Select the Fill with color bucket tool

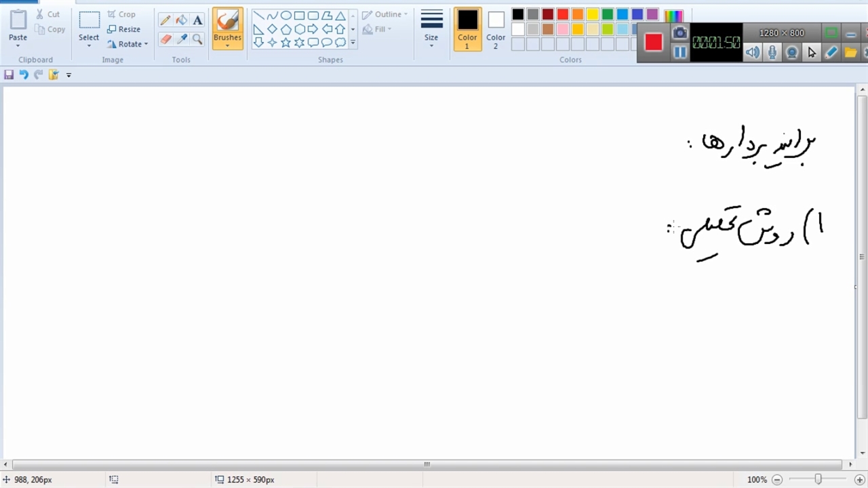182,20
